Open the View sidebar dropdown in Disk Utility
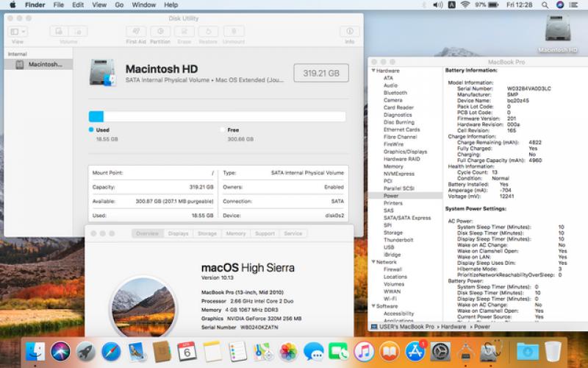This screenshot has height=368, width=588. point(18,32)
